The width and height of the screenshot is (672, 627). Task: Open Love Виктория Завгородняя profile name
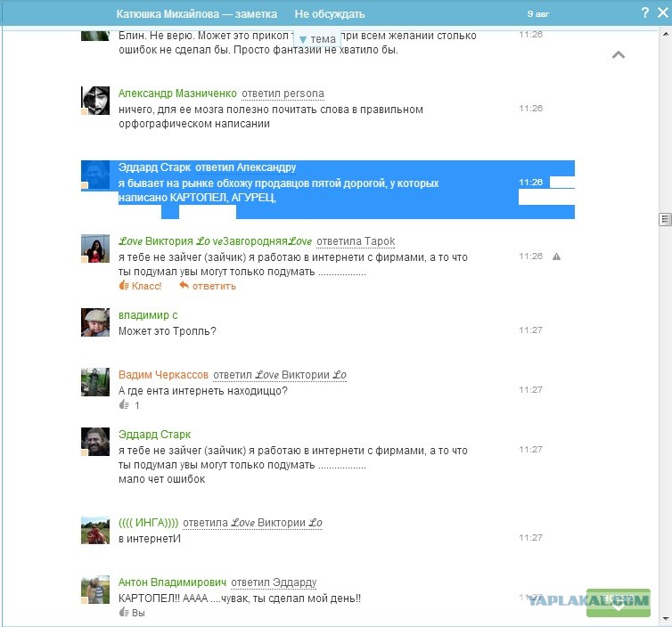click(215, 241)
